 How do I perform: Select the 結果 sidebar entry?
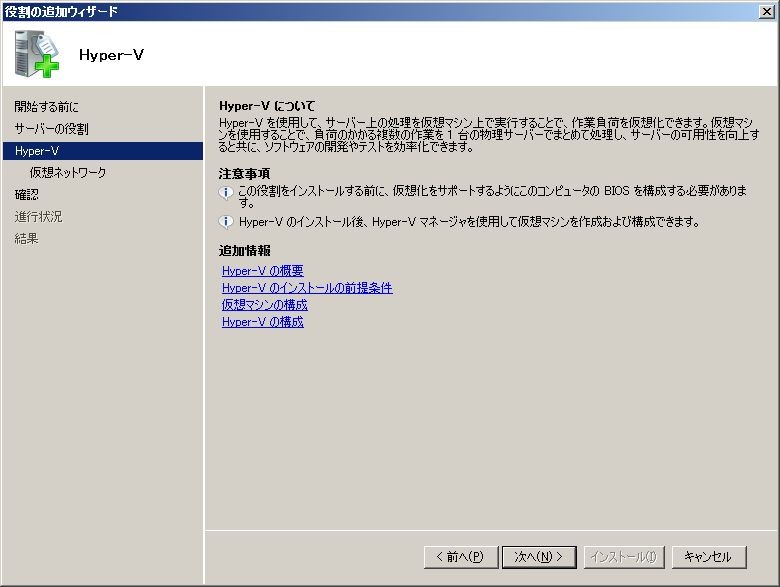[26, 238]
